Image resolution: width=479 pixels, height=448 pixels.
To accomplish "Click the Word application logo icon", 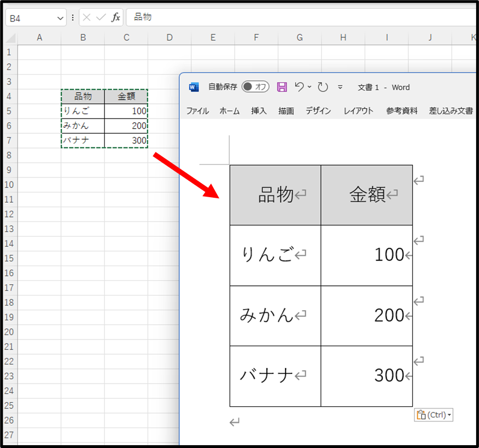I will click(x=194, y=87).
